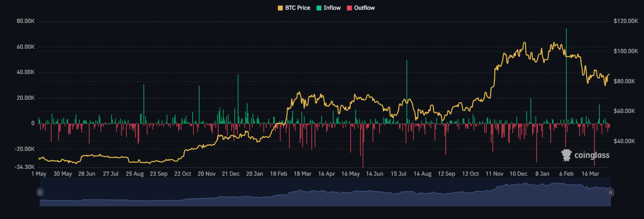Viewport: 644px width, 219px height.
Task: Click the '18 Mar' date label
Action: (x=303, y=174)
